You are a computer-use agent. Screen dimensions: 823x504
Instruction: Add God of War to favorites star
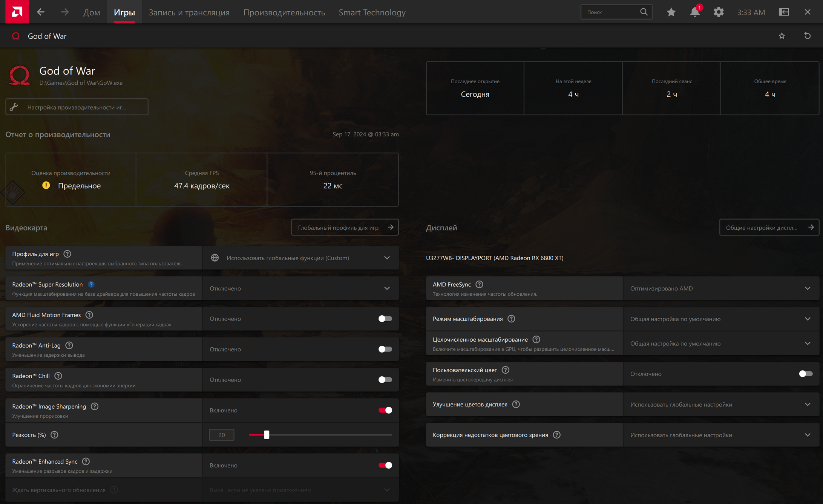pos(782,36)
